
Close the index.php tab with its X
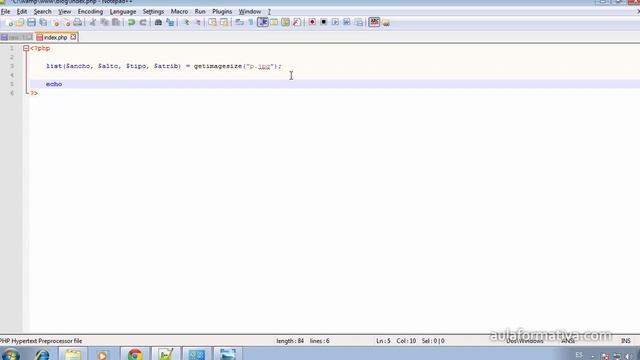(x=73, y=37)
